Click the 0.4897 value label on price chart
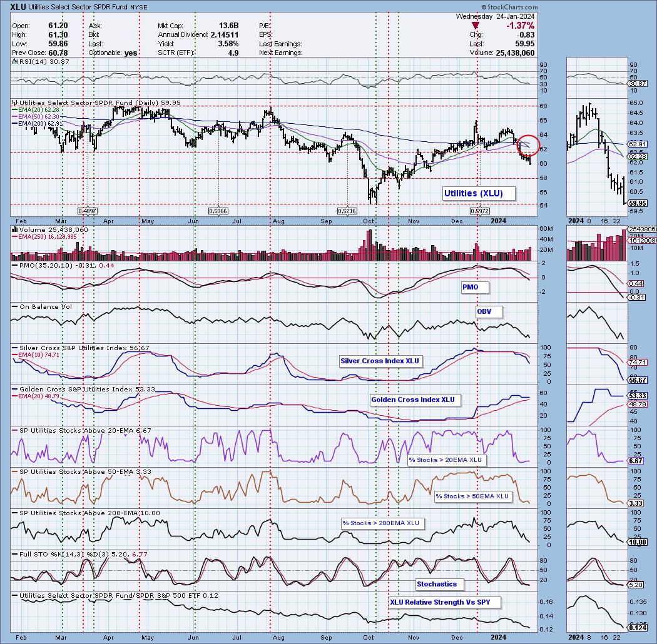657x644 pixels. click(88, 211)
